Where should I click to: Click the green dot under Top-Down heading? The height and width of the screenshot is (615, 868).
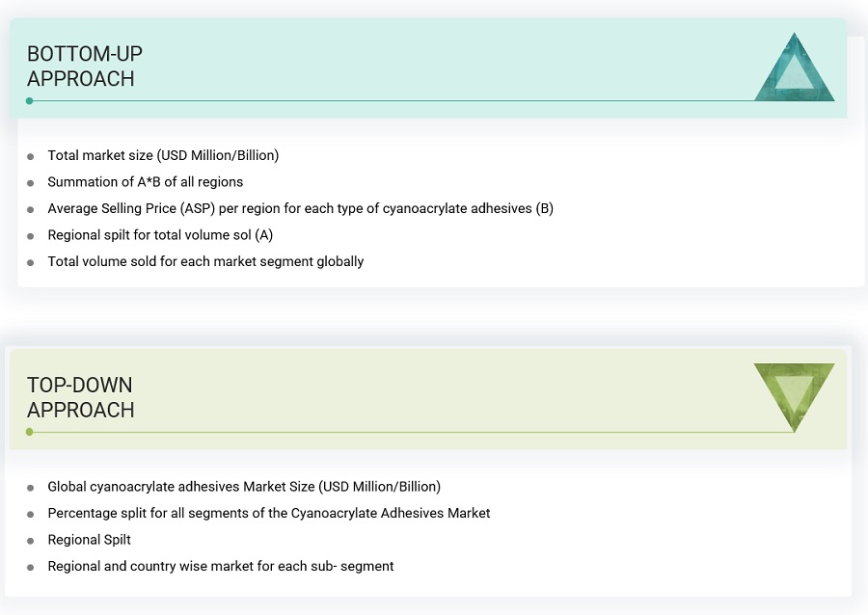point(30,432)
